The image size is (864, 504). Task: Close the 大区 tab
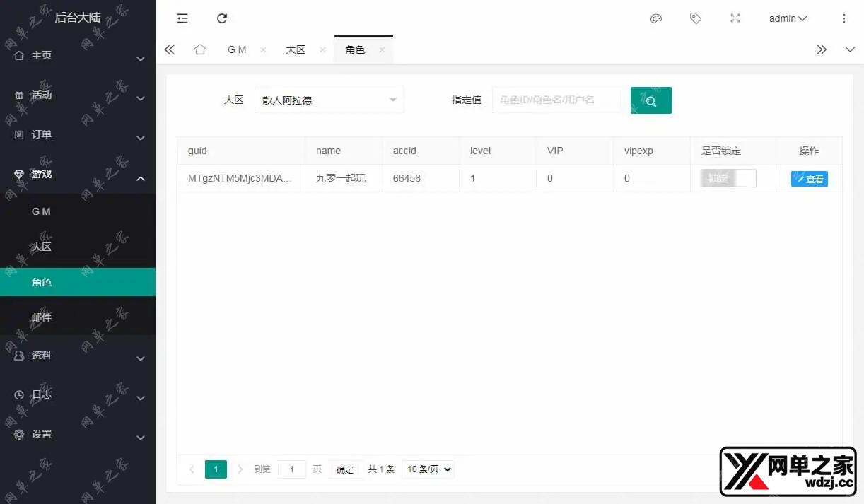[322, 49]
